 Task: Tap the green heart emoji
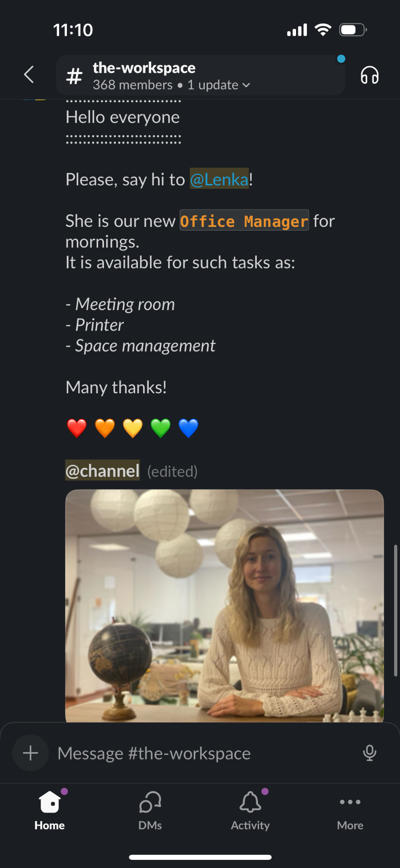(160, 428)
